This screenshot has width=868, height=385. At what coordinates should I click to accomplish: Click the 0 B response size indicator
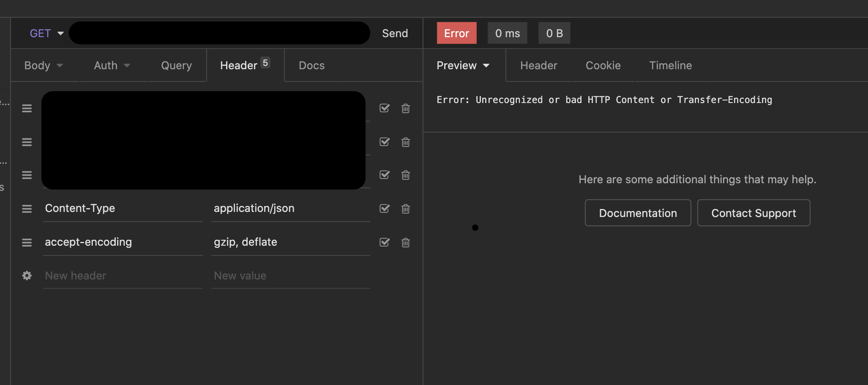coord(554,33)
